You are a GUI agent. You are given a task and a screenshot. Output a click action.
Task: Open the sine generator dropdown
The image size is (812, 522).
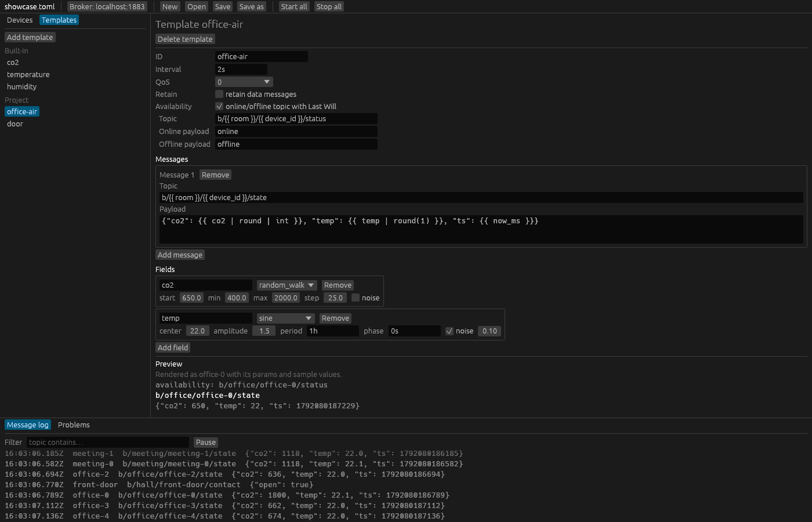tap(286, 318)
